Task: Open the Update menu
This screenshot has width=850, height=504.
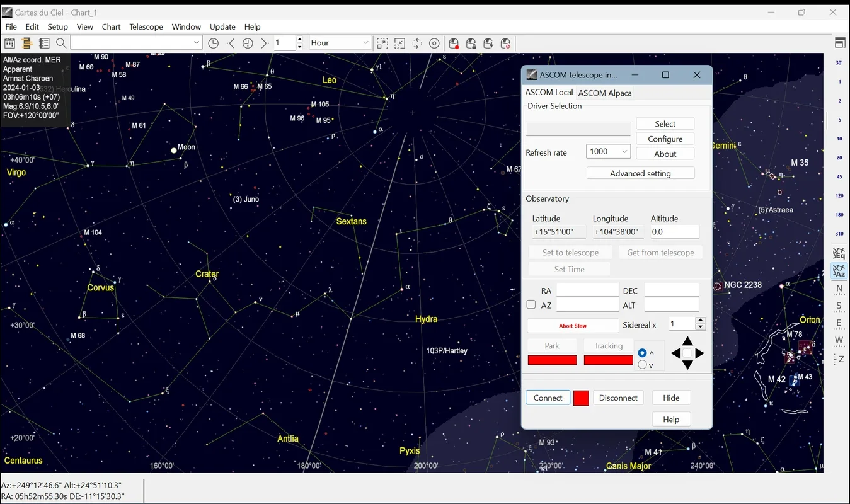Action: [222, 26]
